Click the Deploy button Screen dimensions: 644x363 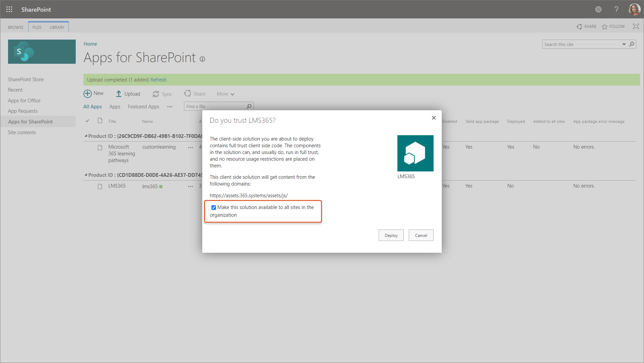point(391,235)
